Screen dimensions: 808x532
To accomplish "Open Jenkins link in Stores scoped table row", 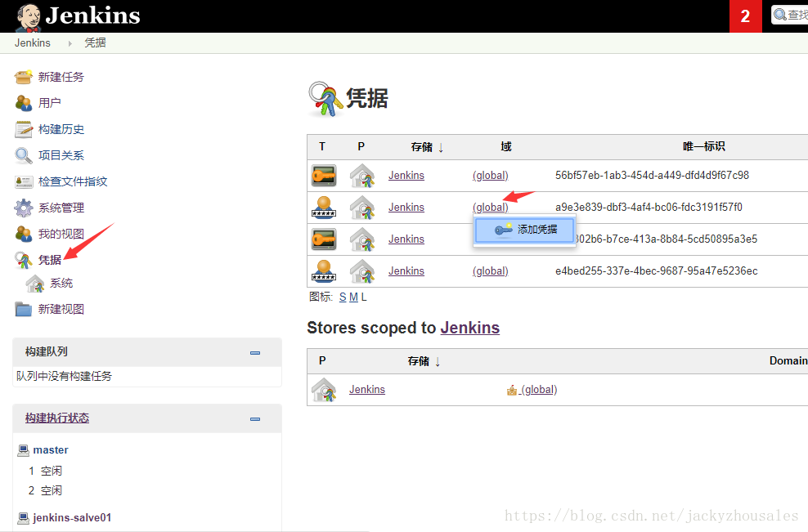I will [x=367, y=389].
